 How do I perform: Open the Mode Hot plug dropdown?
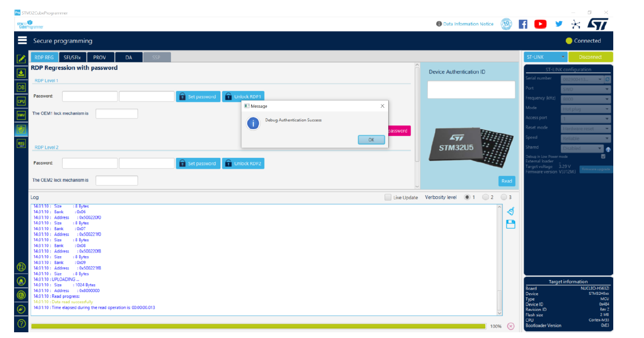(586, 109)
